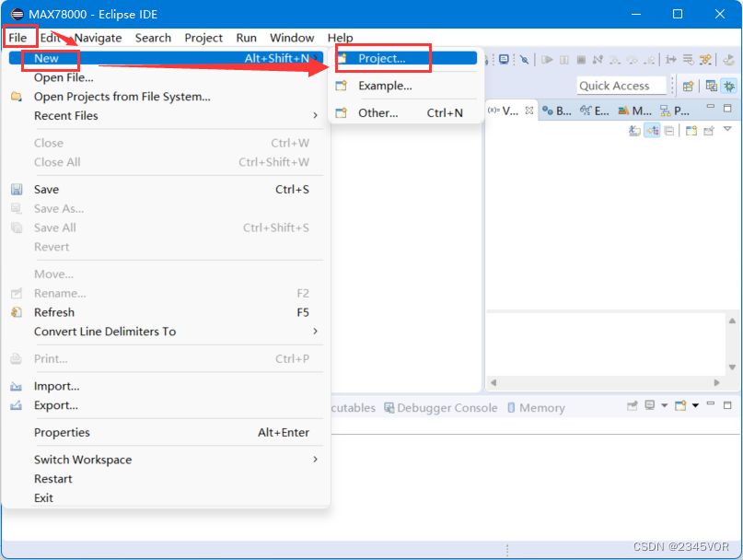Screen dimensions: 743x560
Task: Click Collapse All in Variables view
Action: coord(668,131)
